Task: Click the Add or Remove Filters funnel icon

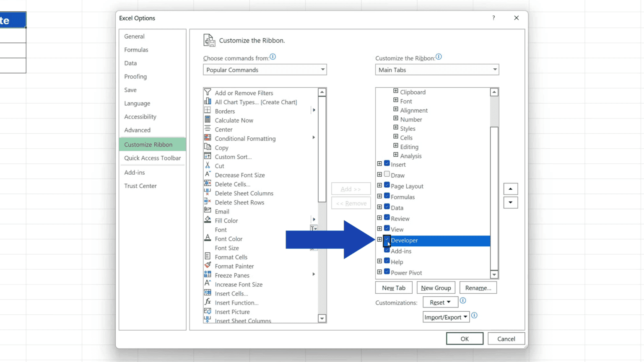Action: coord(208,92)
